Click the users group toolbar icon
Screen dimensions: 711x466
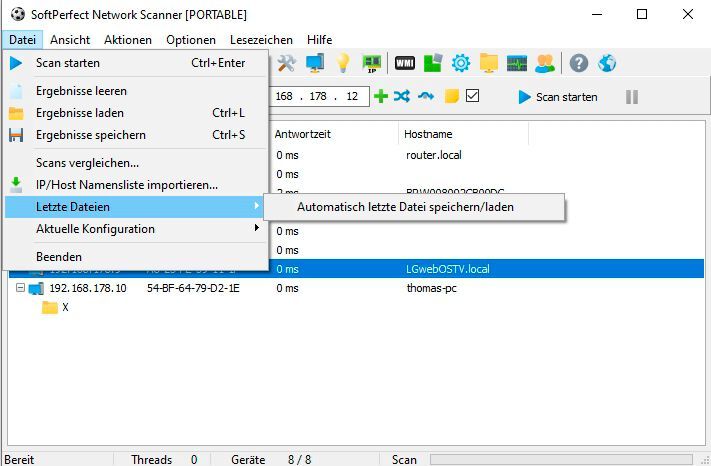545,63
